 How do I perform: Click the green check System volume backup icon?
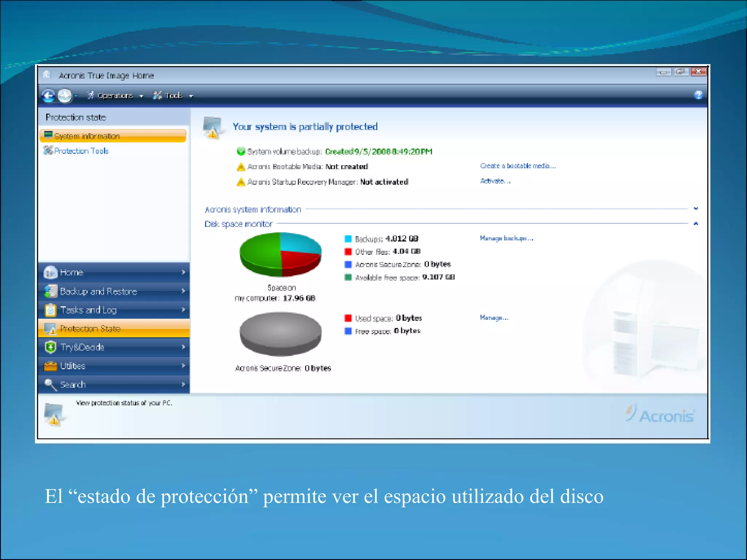click(x=241, y=151)
